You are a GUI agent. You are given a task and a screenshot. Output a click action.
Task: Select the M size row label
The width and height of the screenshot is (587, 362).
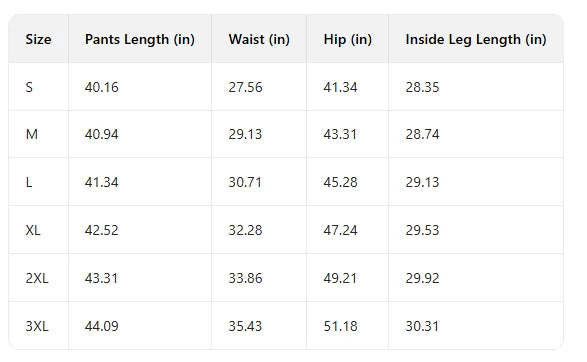coord(32,134)
